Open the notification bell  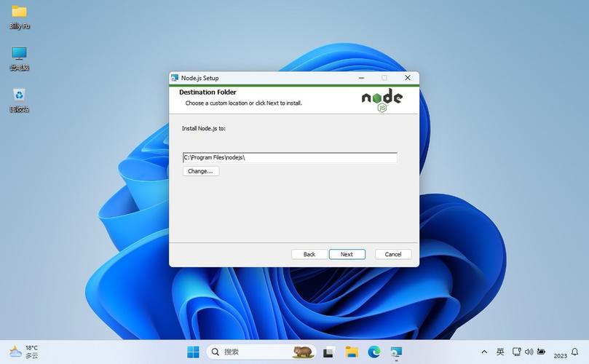point(574,352)
